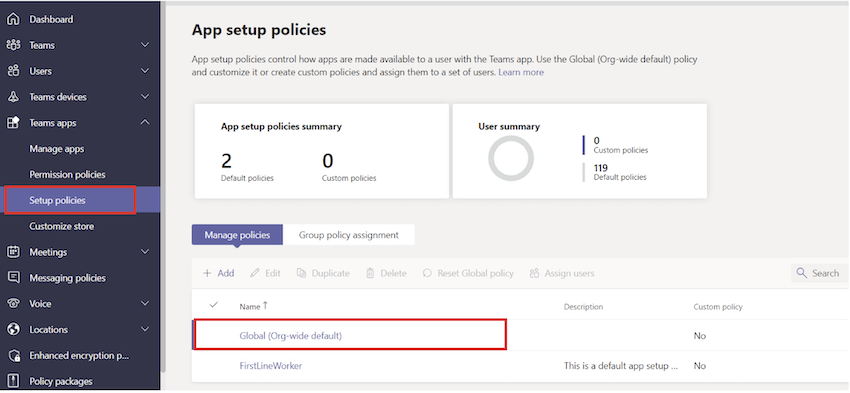Toggle the select-all checkmark in table header
Screen dimensions: 850x393
[214, 306]
